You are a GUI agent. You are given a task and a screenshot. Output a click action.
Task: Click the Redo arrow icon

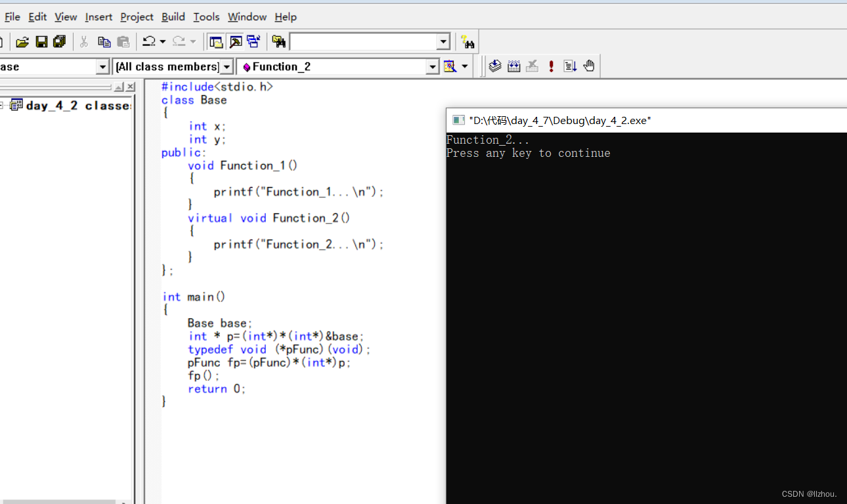tap(179, 42)
